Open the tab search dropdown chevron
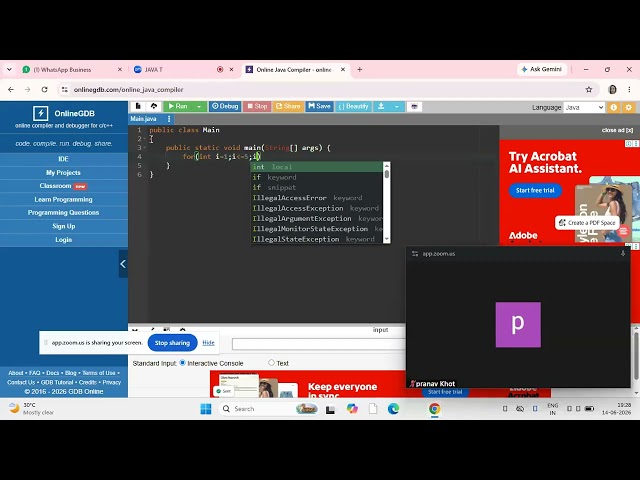The image size is (640, 480). click(9, 70)
